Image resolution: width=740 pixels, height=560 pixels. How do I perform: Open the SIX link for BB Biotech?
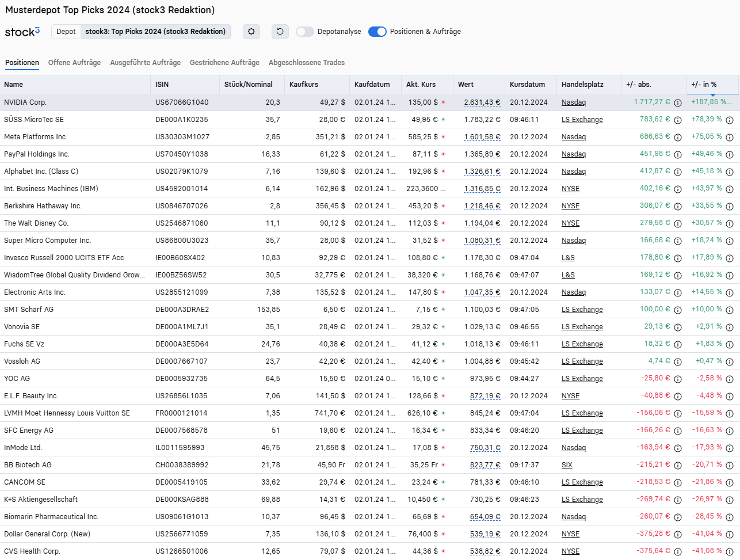(x=567, y=465)
